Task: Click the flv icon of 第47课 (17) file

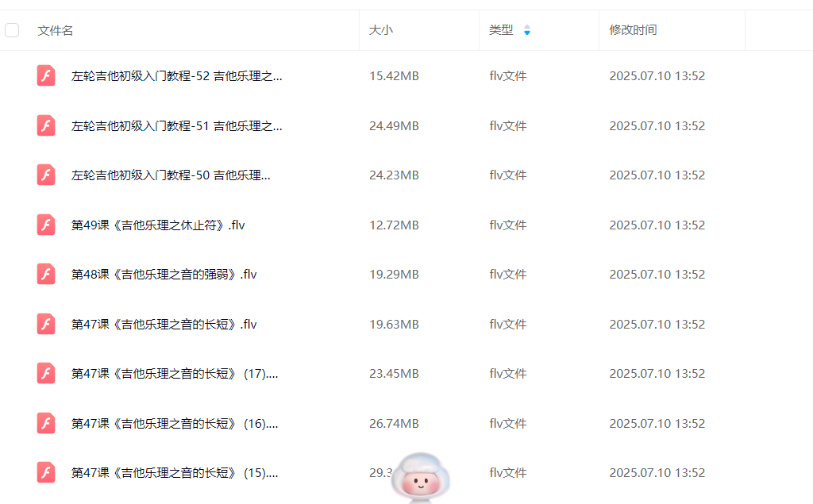Action: point(46,374)
